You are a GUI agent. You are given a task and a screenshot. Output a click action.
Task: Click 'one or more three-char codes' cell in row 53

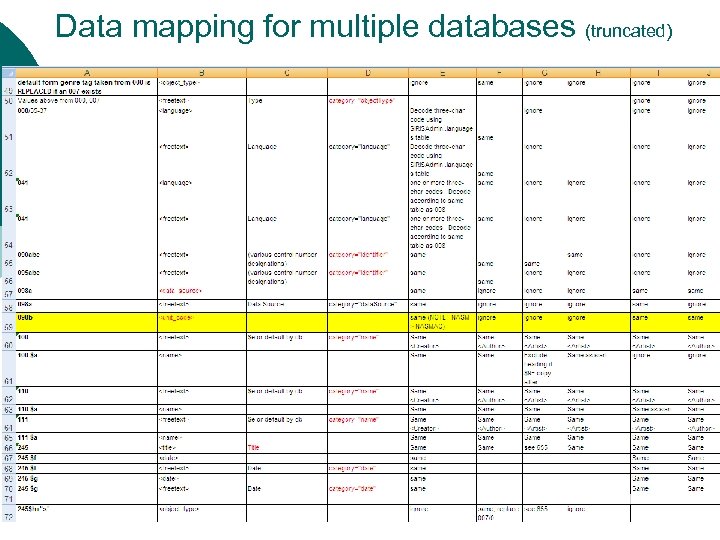click(x=442, y=196)
